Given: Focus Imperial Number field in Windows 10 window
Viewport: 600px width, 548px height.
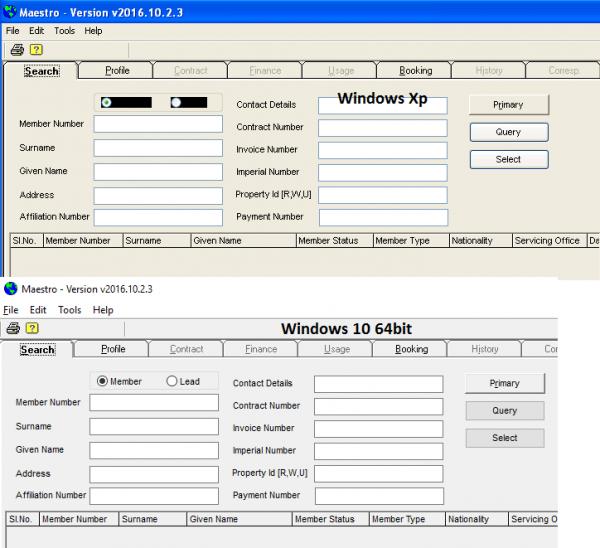Looking at the screenshot, I should click(379, 451).
